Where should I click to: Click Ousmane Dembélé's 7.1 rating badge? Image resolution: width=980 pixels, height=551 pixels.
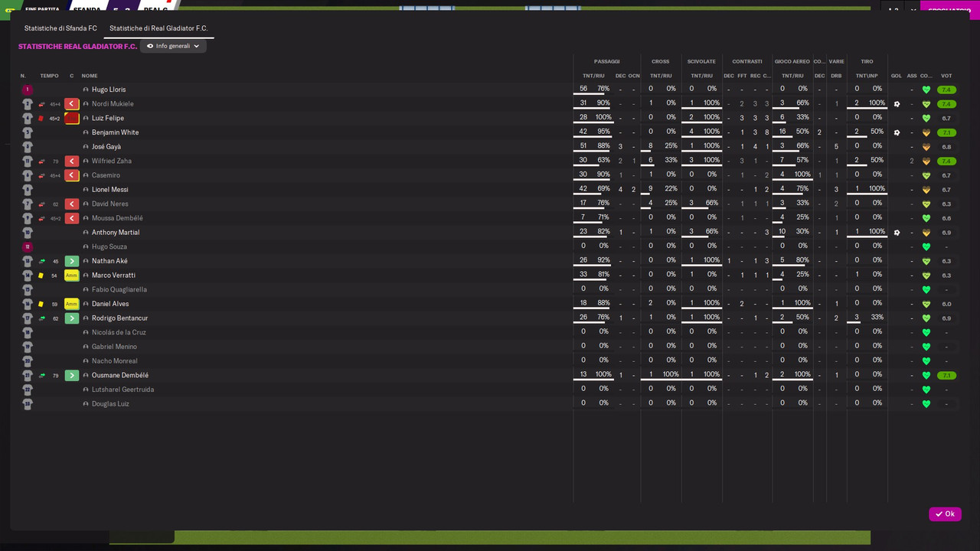click(946, 376)
